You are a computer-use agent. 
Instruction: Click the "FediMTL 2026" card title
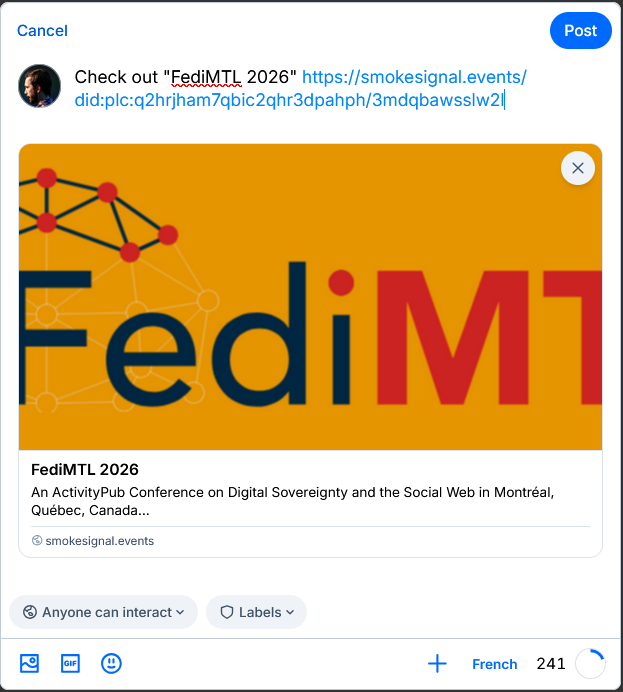[x=85, y=469]
